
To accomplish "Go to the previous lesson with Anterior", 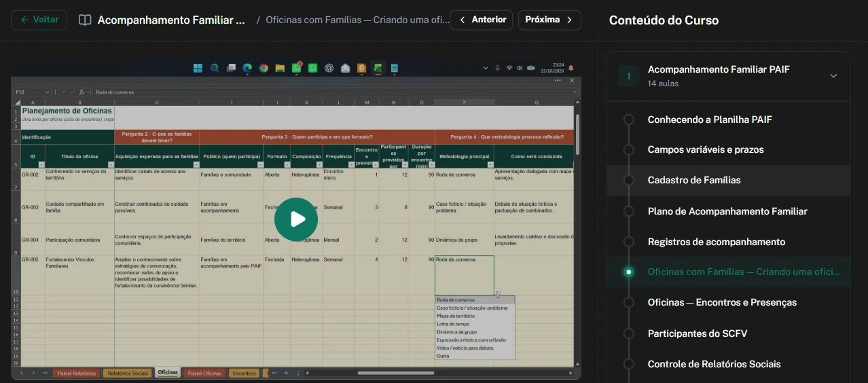I will click(482, 20).
